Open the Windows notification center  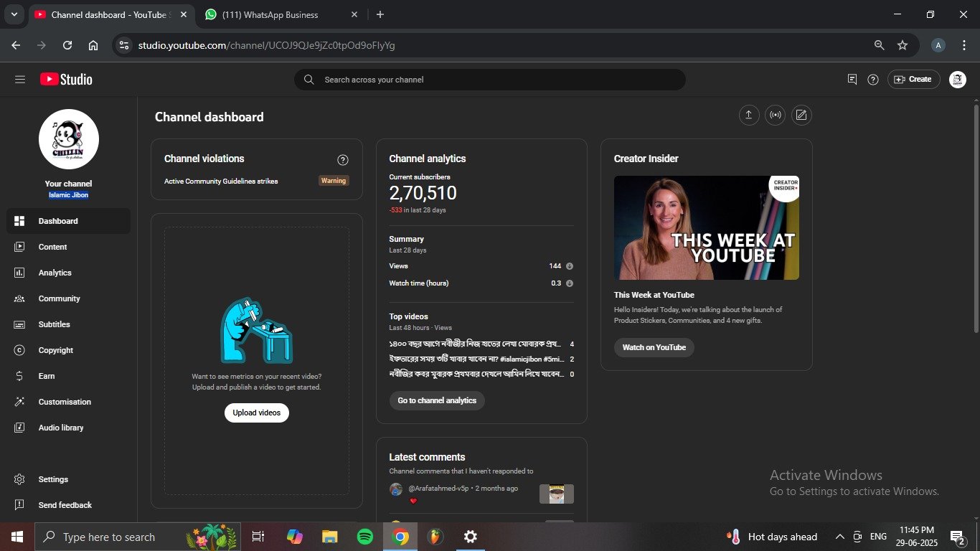pyautogui.click(x=957, y=537)
